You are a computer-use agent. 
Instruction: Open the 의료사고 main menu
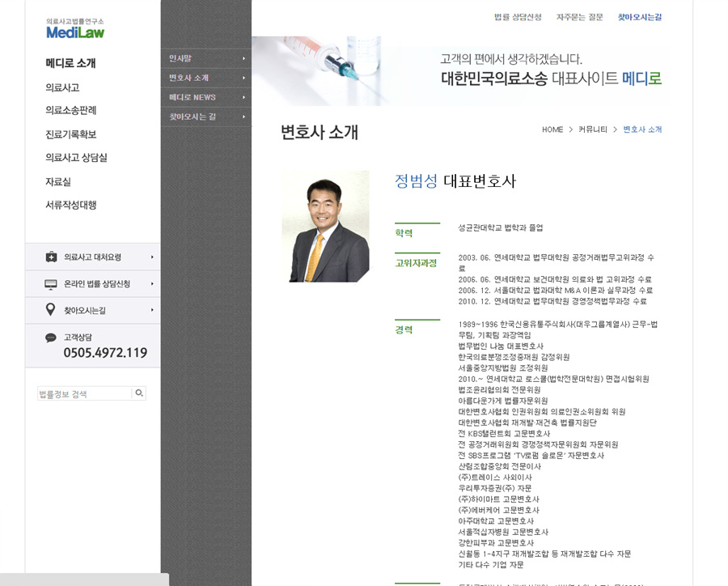pyautogui.click(x=62, y=87)
